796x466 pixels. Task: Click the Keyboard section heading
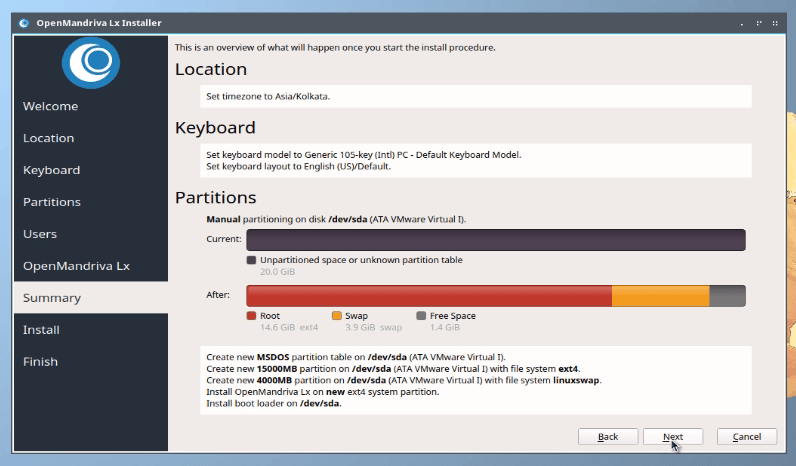[215, 127]
